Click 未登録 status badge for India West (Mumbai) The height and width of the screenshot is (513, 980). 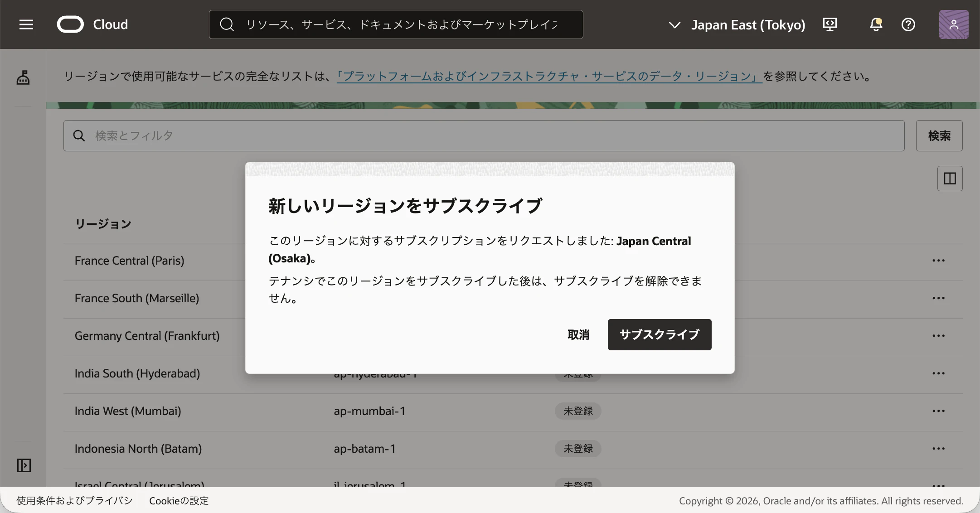(x=578, y=411)
